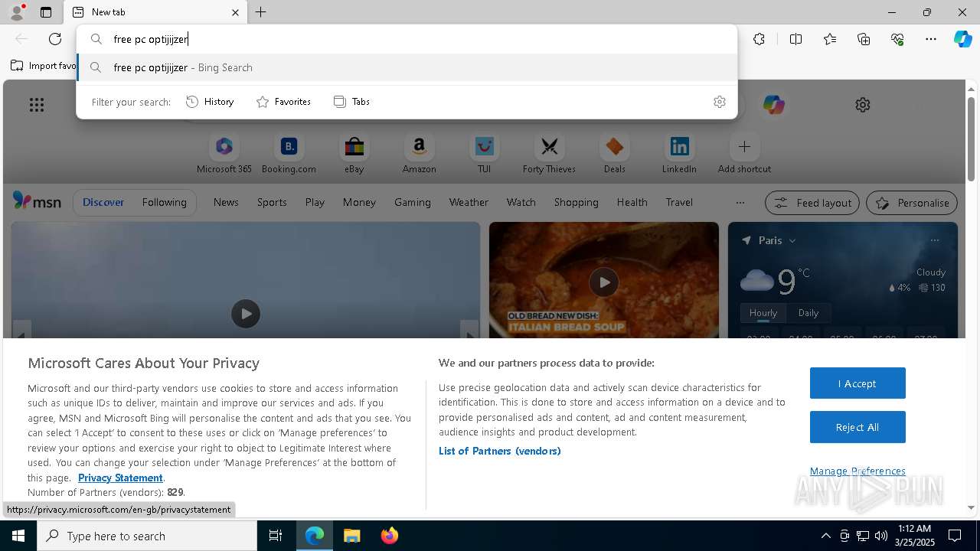This screenshot has height=551, width=980.
Task: Open the Sports category
Action: tap(272, 202)
